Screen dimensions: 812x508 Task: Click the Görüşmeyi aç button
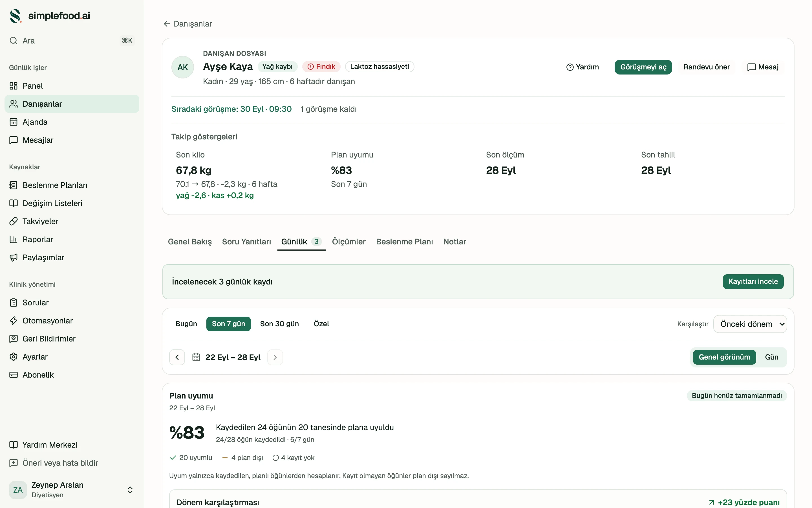(x=643, y=67)
